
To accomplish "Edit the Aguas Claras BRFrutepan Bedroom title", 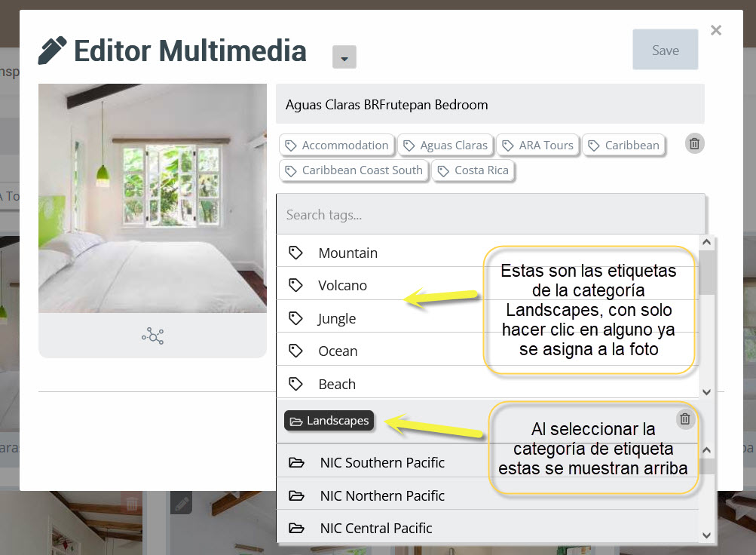I will (490, 105).
